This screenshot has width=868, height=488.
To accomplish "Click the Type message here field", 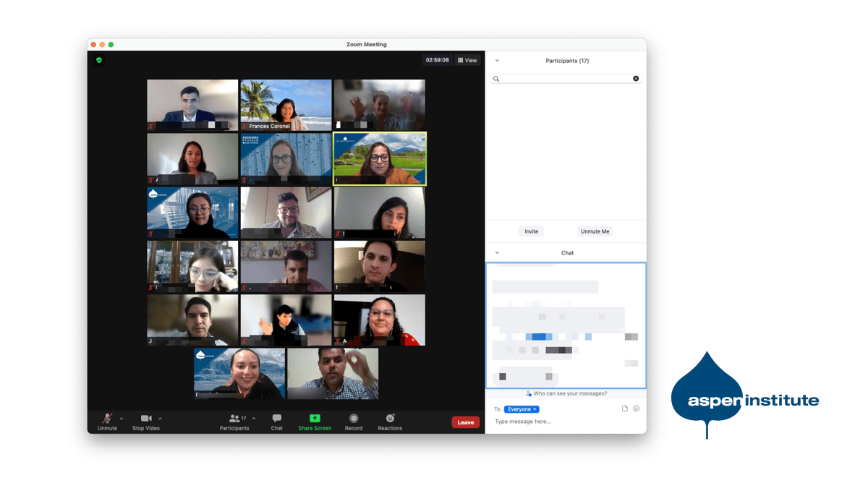I will [x=557, y=421].
